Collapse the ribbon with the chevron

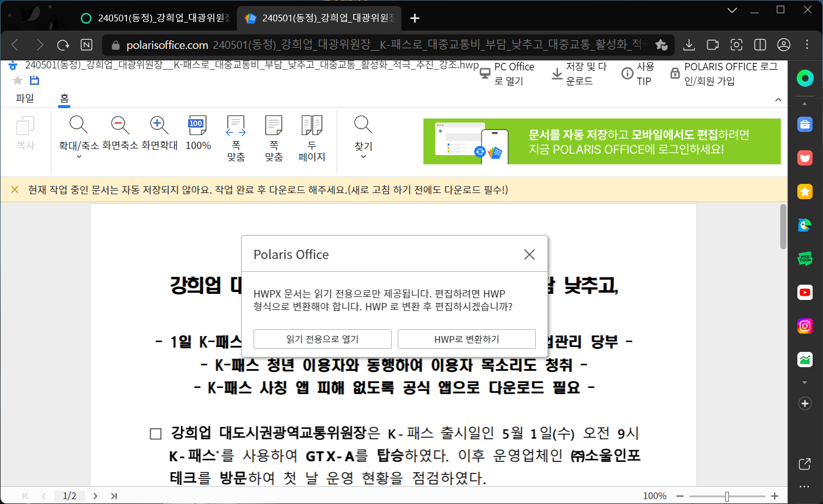tap(778, 100)
